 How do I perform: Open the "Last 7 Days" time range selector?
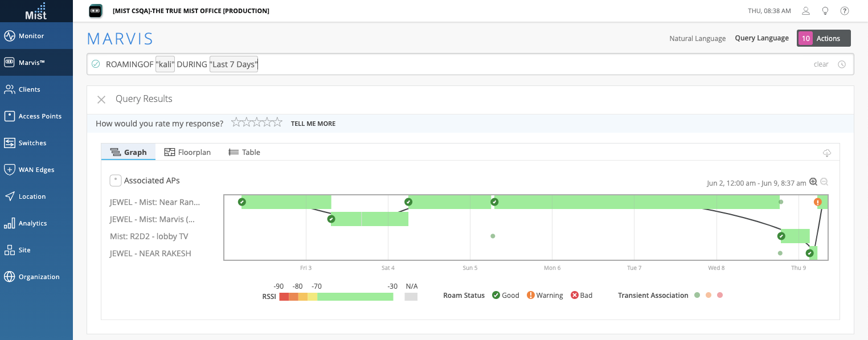click(x=234, y=64)
